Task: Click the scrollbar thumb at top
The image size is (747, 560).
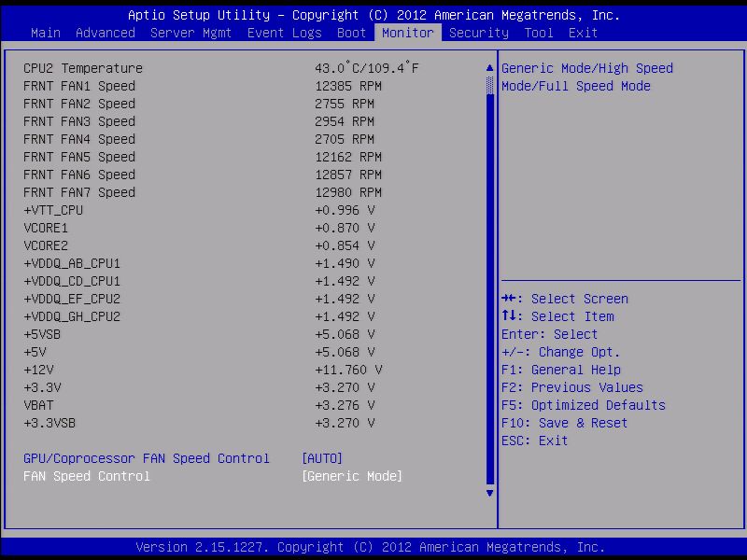Action: tap(489, 86)
